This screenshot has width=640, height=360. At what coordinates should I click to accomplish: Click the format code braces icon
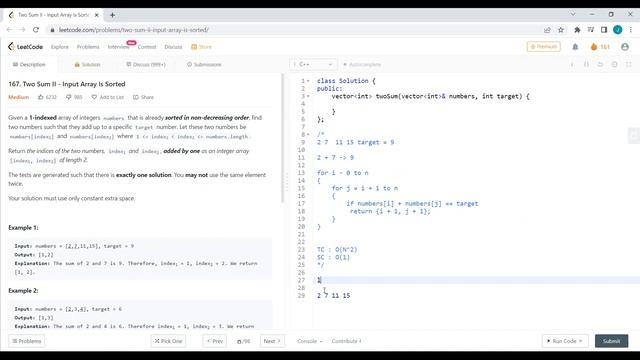tap(586, 64)
